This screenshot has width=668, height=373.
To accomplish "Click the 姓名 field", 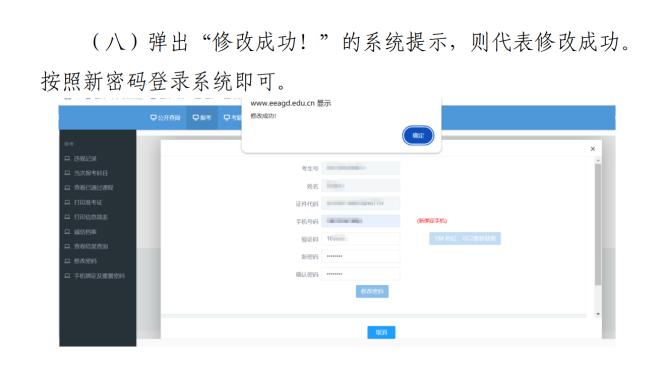I will (x=360, y=186).
